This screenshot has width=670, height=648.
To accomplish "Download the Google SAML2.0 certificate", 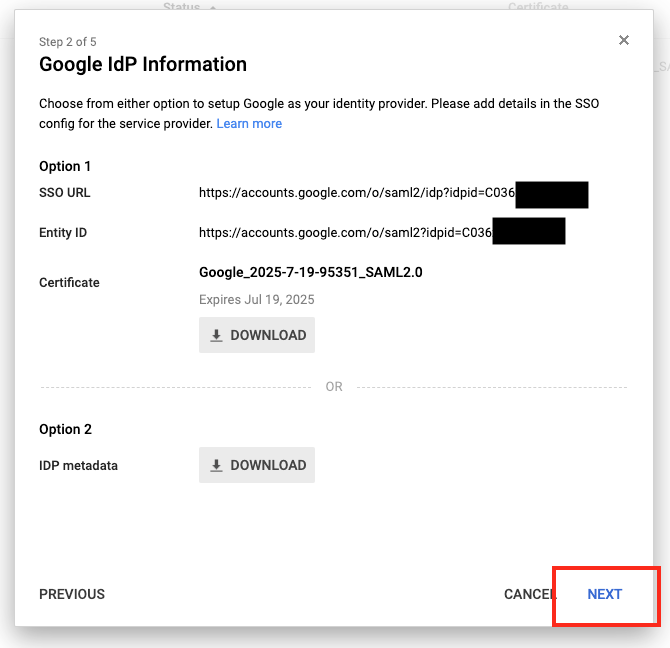I will (257, 335).
